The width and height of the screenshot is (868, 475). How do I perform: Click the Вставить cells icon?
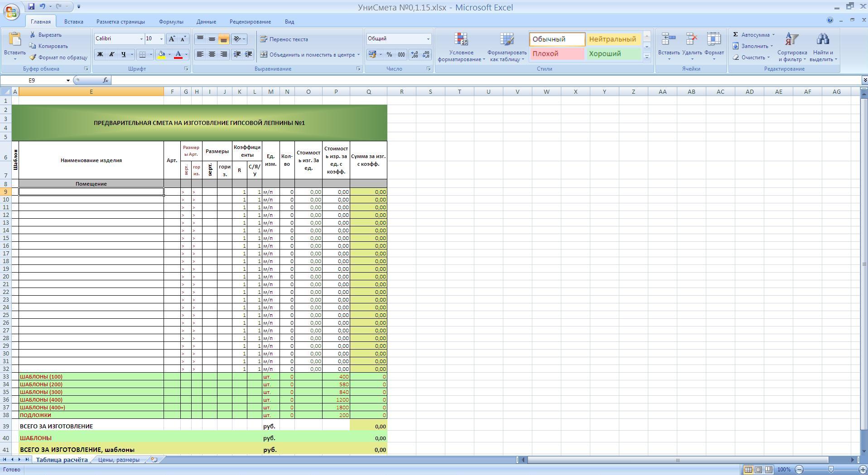[x=669, y=40]
